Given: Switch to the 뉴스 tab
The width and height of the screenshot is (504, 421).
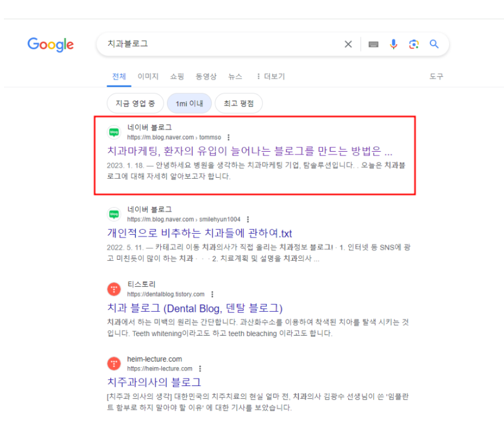Looking at the screenshot, I should pos(235,76).
